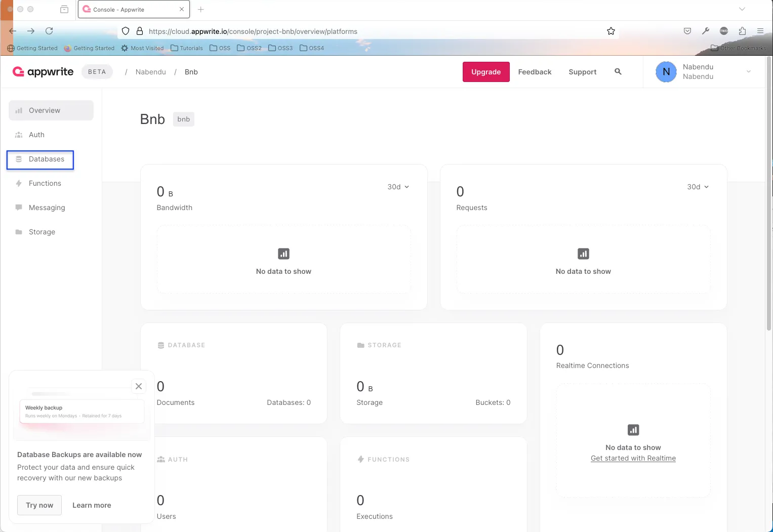Click the site security lock icon
The image size is (773, 532).
tap(140, 31)
